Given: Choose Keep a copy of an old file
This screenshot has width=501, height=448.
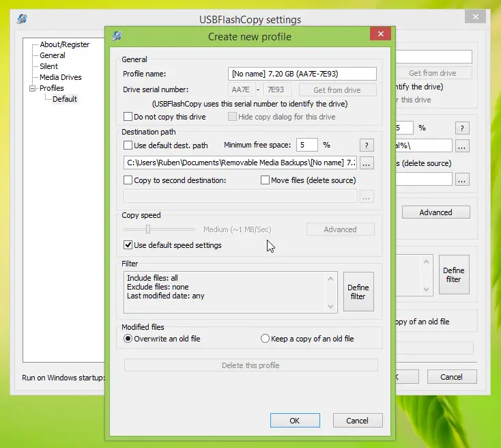Looking at the screenshot, I should click(265, 338).
